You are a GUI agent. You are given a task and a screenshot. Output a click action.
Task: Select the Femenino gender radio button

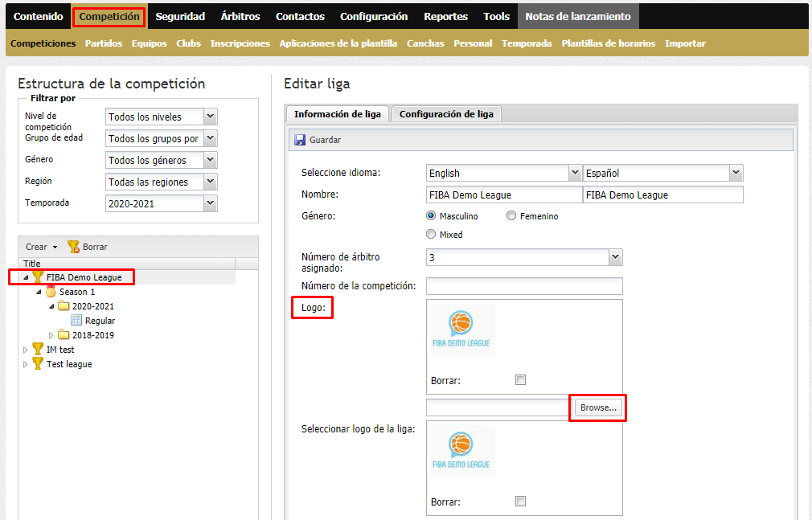[511, 216]
